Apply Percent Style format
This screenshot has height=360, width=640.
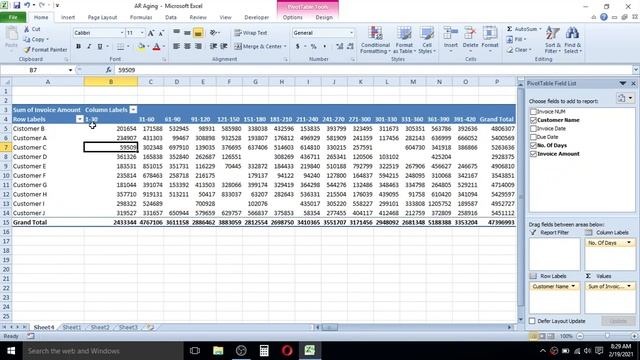click(x=313, y=47)
